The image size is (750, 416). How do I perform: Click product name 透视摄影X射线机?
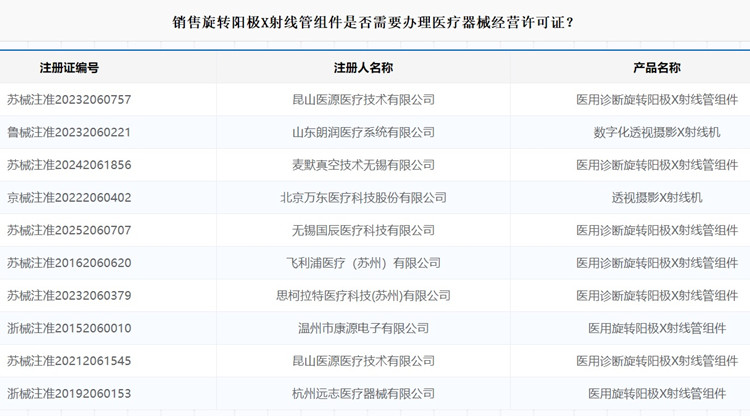[x=657, y=197]
